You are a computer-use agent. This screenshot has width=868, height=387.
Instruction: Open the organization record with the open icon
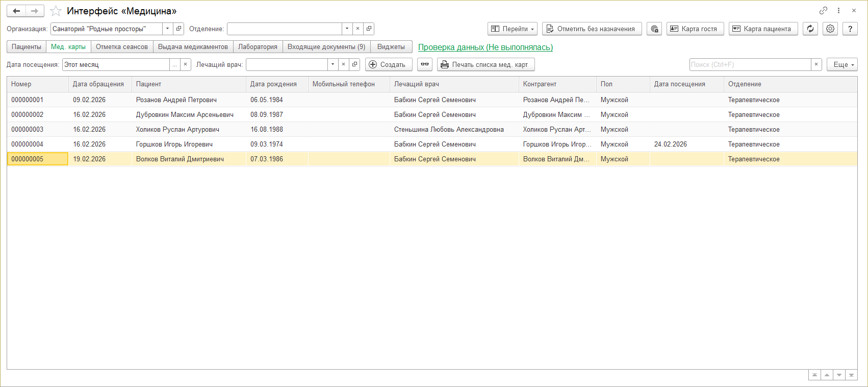(178, 29)
